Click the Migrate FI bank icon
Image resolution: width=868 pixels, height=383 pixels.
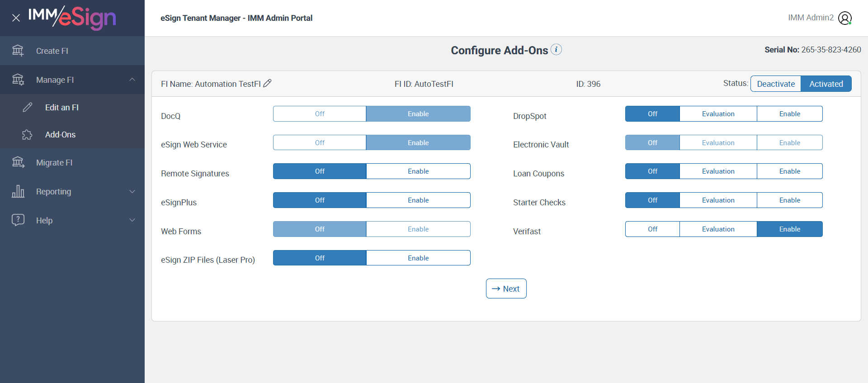pos(18,162)
